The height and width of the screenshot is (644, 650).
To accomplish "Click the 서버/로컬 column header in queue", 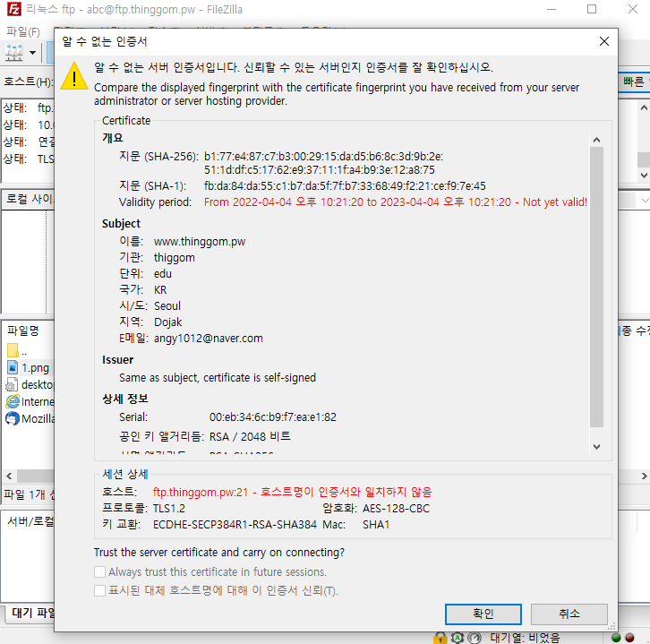I will click(x=30, y=521).
